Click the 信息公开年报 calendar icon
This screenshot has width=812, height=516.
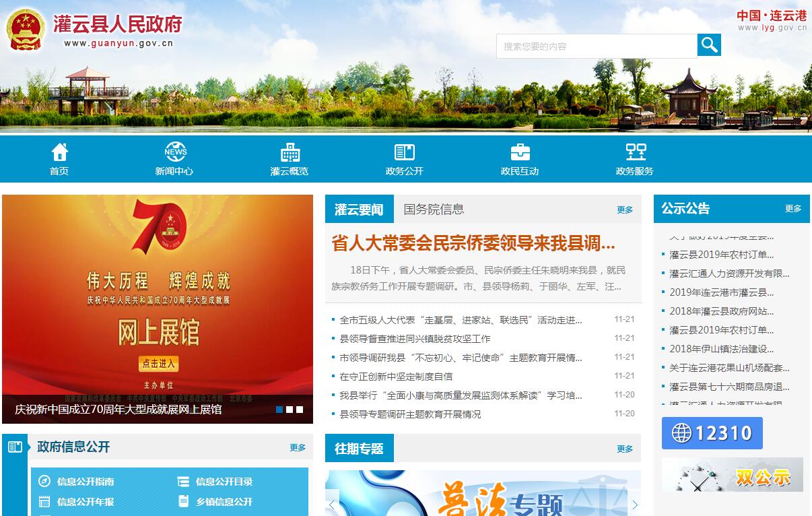click(x=44, y=501)
